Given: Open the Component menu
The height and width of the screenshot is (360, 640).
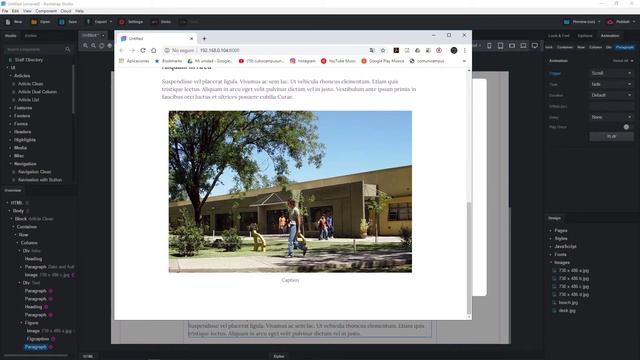Looking at the screenshot, I should click(46, 11).
